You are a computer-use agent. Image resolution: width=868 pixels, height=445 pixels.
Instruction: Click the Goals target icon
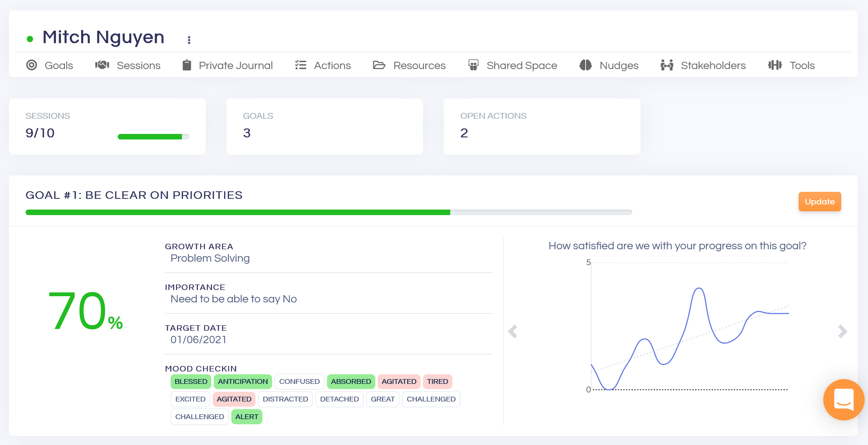31,65
